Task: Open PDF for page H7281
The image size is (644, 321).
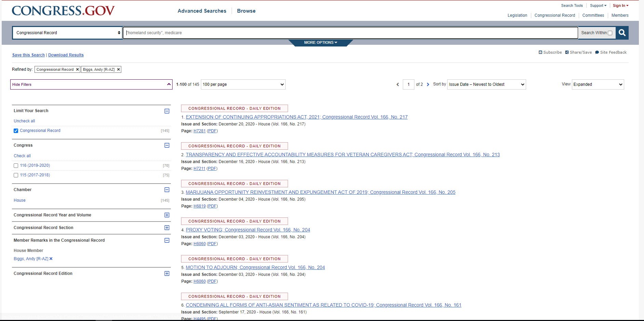Action: 212,131
